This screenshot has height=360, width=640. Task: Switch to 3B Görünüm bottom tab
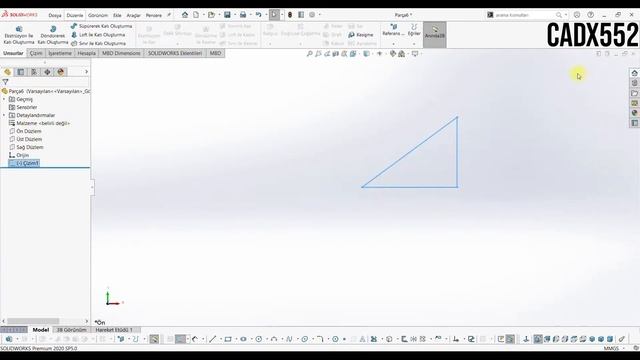(71, 330)
